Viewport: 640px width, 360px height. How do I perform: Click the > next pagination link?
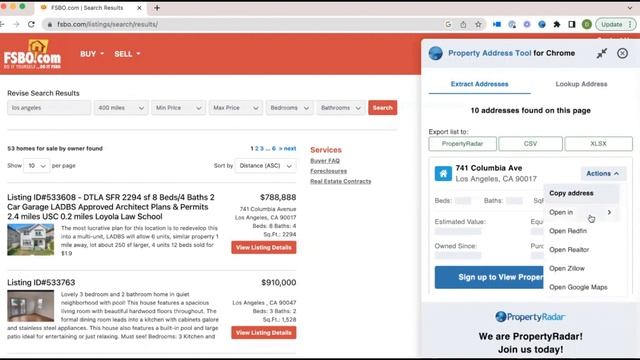287,149
